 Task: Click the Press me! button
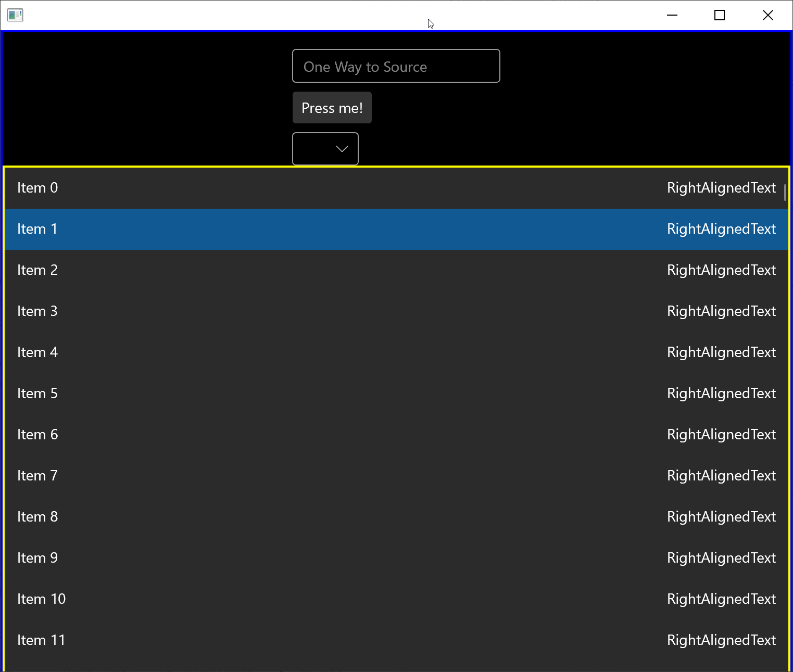(x=332, y=107)
